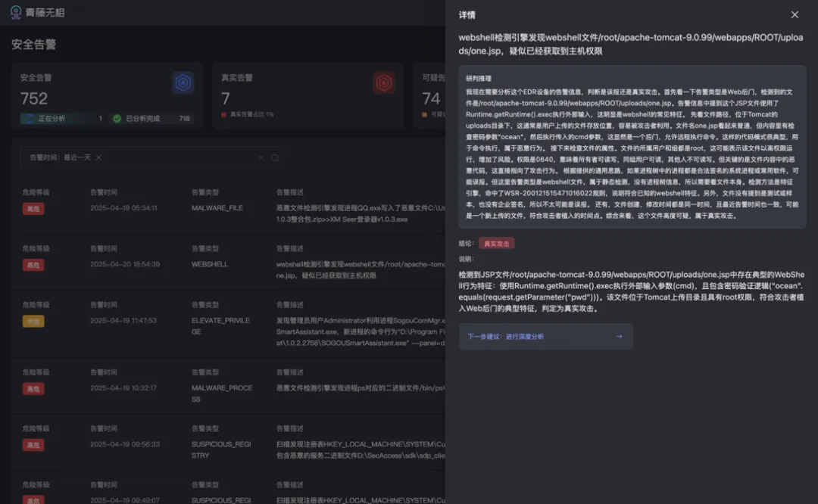Close the 详情 detail panel
The width and height of the screenshot is (818, 504).
[x=794, y=14]
